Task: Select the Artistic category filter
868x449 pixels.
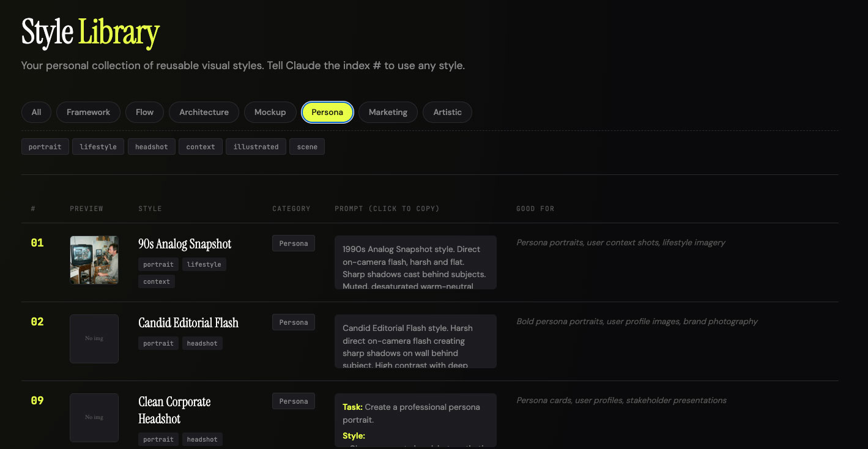Action: pyautogui.click(x=447, y=112)
